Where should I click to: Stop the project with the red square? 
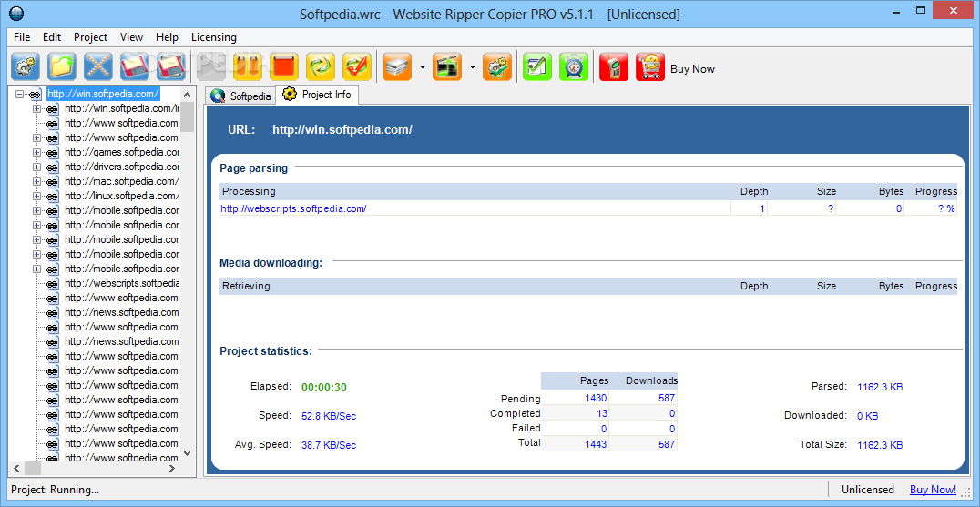tap(284, 66)
